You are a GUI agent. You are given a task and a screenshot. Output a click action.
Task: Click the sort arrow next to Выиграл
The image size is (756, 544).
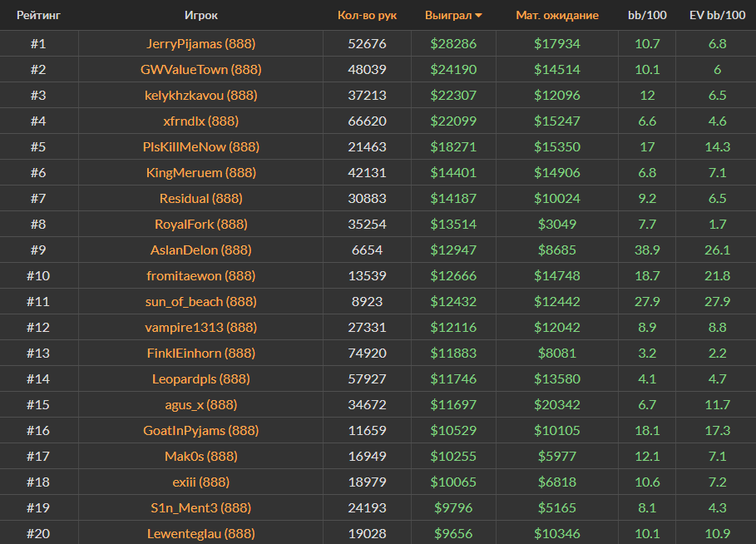(478, 15)
